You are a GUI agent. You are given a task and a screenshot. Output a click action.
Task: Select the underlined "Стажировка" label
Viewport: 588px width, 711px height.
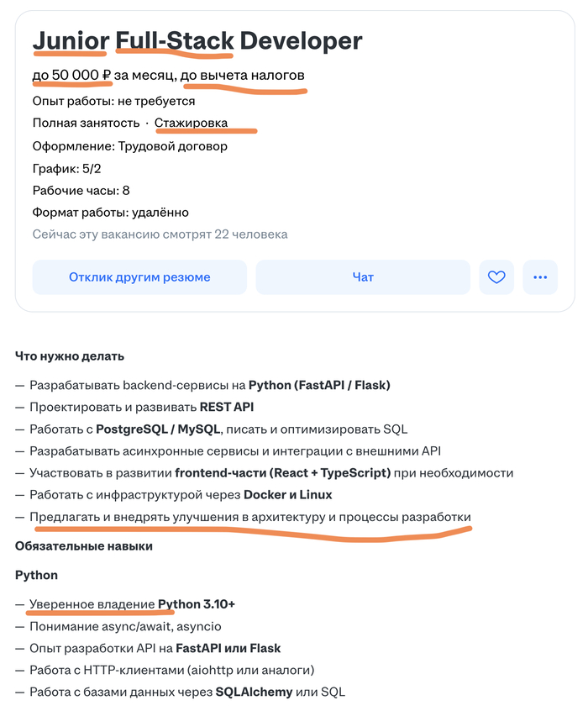click(x=191, y=123)
